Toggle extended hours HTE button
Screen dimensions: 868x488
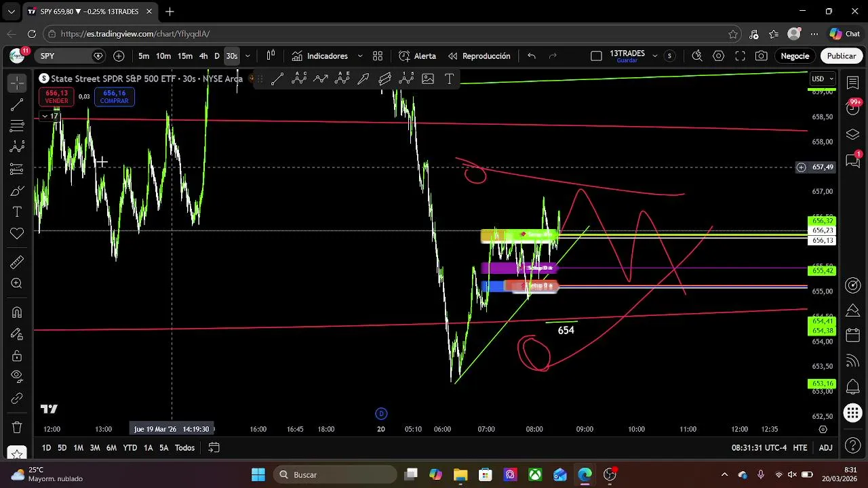800,448
